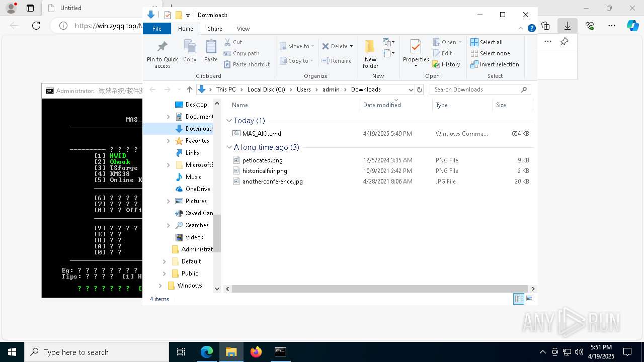Collapse the ribbon with chevron
Screen dimensions: 644x362
tap(521, 28)
